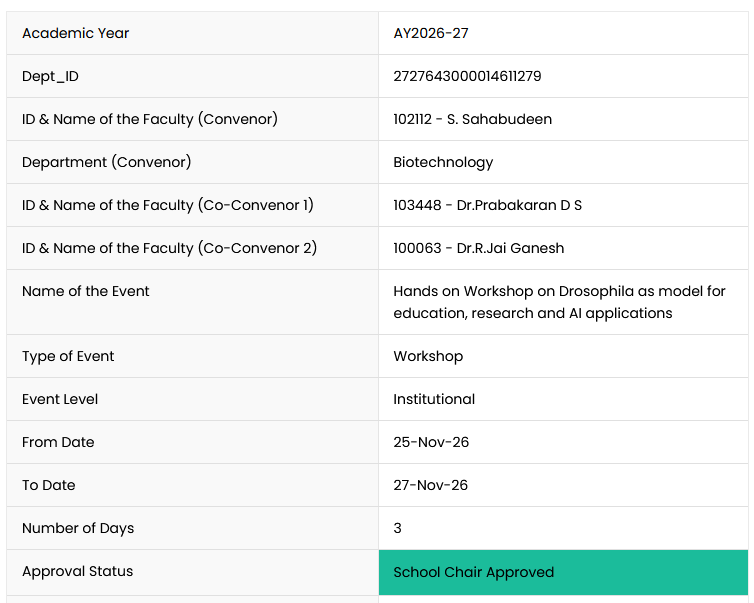Click the Academic Year value AY2026-27

(431, 33)
